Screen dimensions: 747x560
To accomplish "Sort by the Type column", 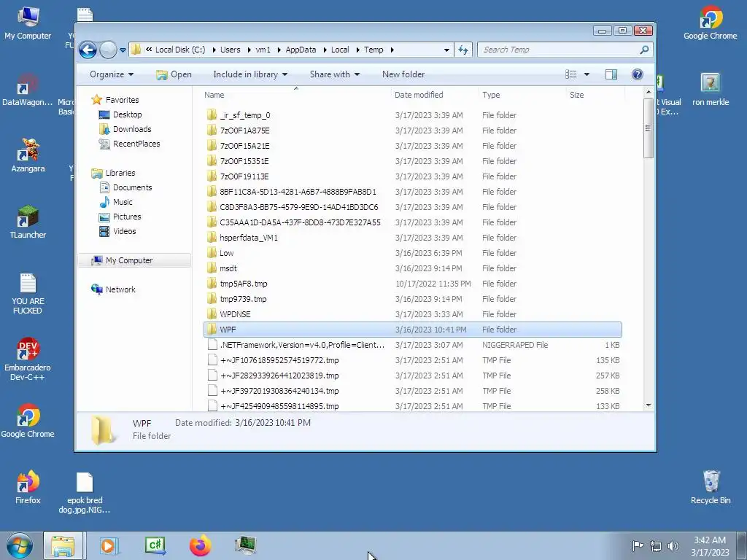I will 522,95.
